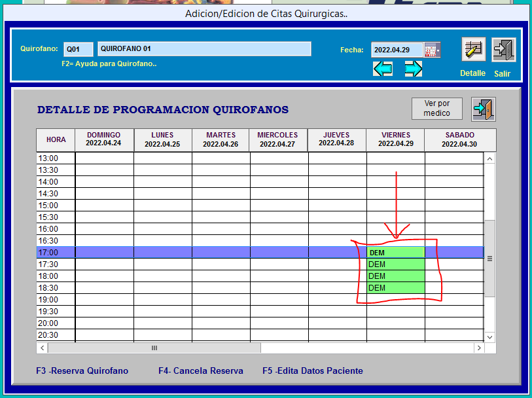Image resolution: width=532 pixels, height=398 pixels.
Task: Click the MARTES 2022.04.26 column header
Action: pyautogui.click(x=221, y=139)
